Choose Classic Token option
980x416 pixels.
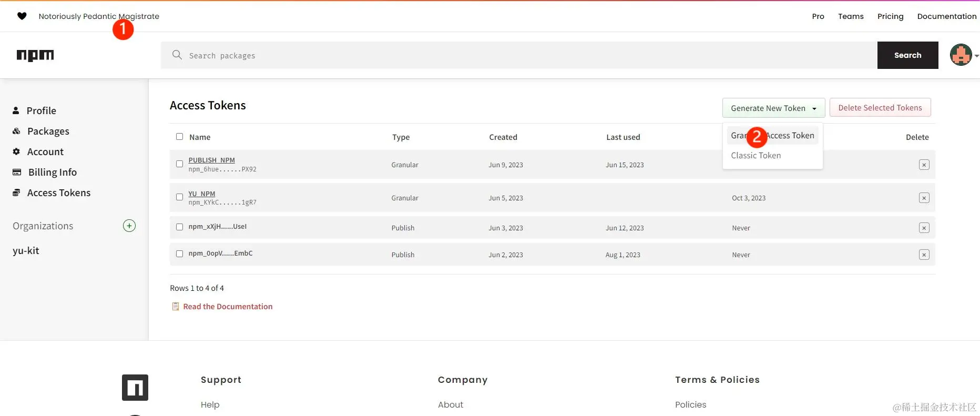(x=756, y=155)
